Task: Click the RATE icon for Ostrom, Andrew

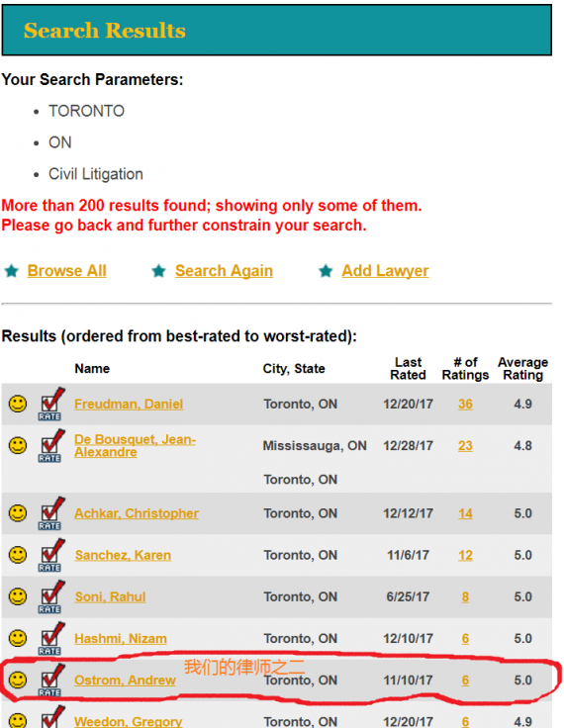Action: 51,681
